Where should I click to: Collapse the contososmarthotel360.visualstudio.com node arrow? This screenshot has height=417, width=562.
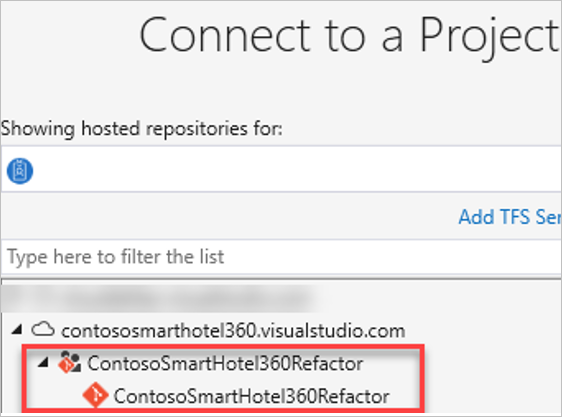(17, 329)
